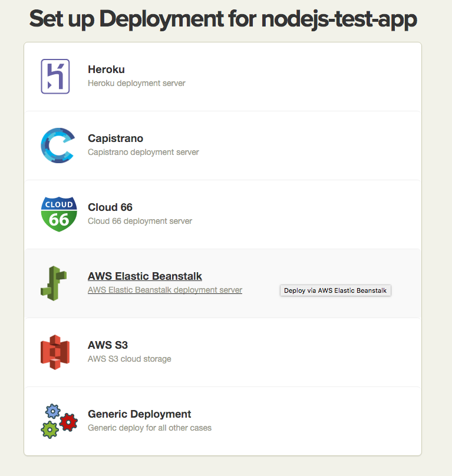Click the purple Heroku logo icon
452x476 pixels.
click(x=55, y=77)
